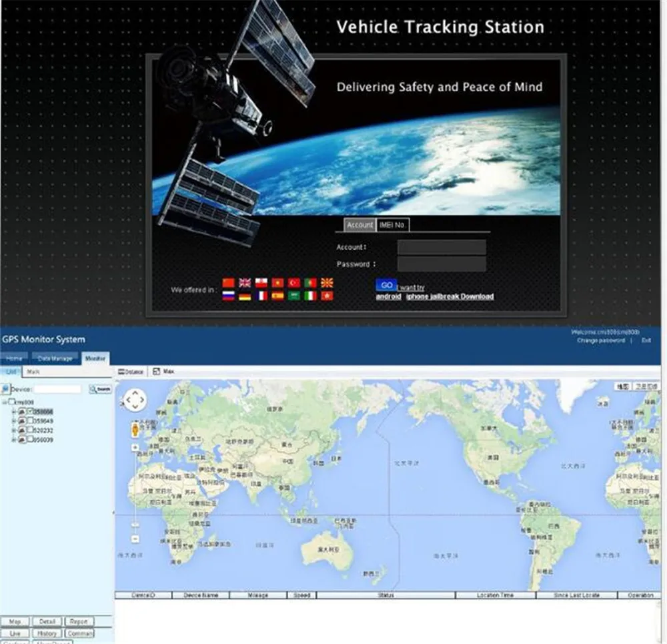Maximize the map with Max tool
667x644 pixels.
coord(163,372)
